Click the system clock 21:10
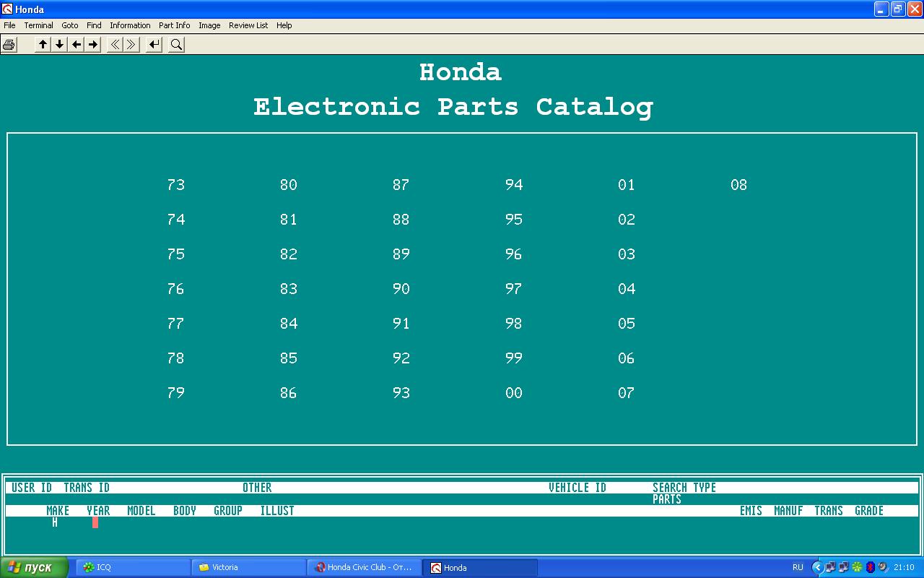 click(905, 568)
